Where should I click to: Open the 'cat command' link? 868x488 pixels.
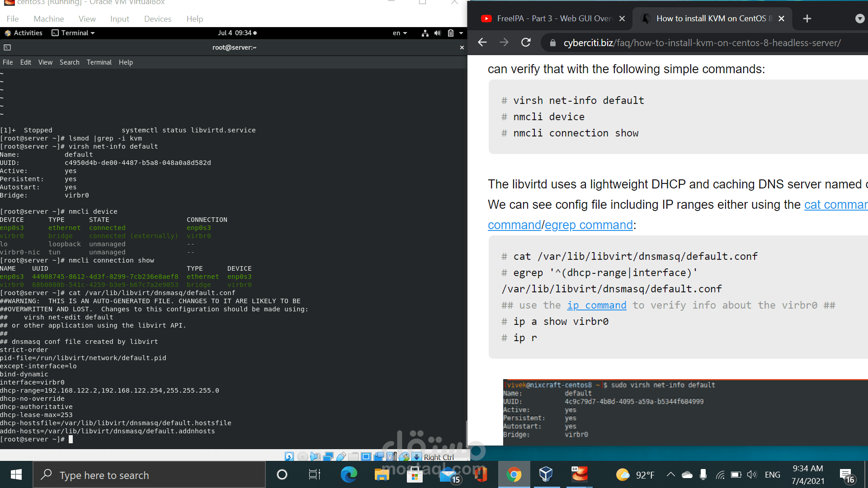(836, 205)
